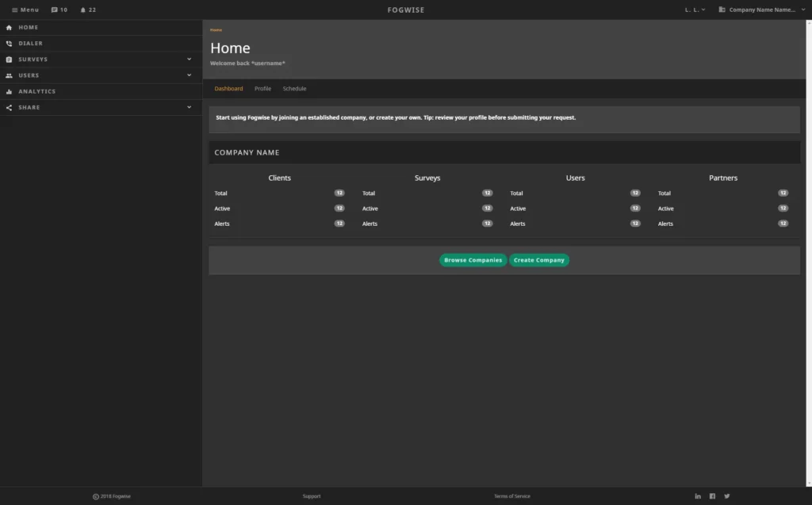Open the messages icon showing 10
Image resolution: width=812 pixels, height=505 pixels.
55,10
